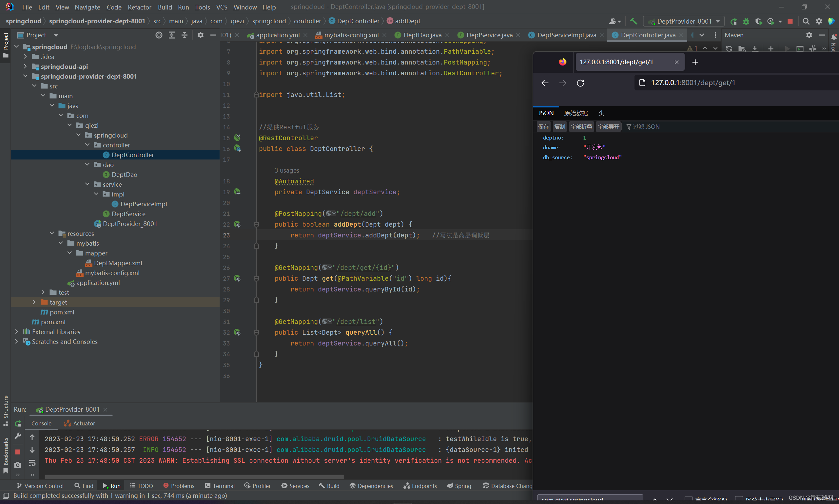
Task: Click the green Debug bug icon
Action: [x=746, y=21]
